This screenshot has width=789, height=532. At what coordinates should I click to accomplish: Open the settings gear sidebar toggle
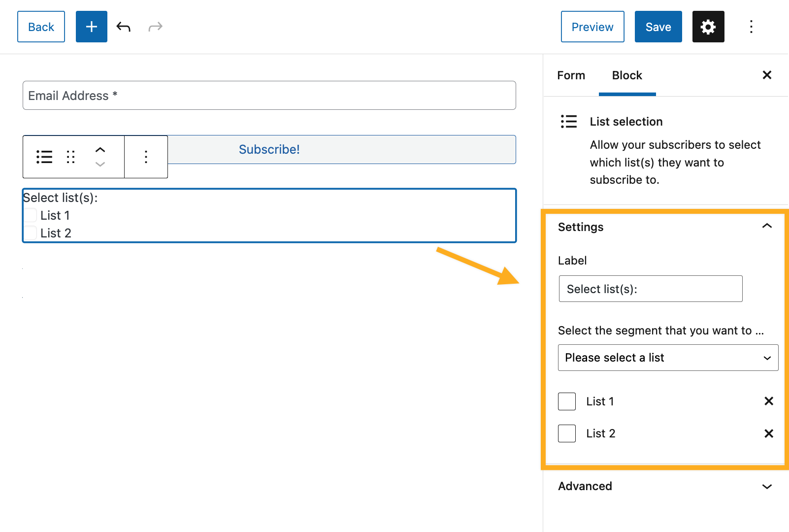point(708,27)
